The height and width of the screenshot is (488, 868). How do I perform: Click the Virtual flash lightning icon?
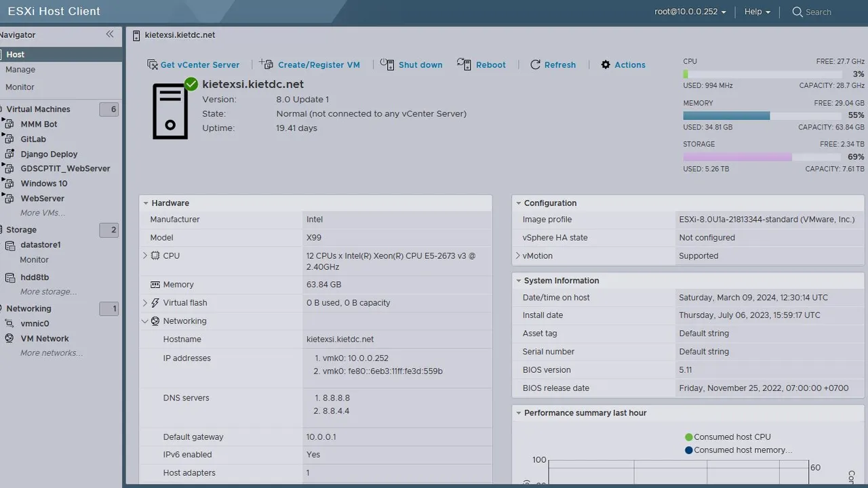(x=155, y=303)
